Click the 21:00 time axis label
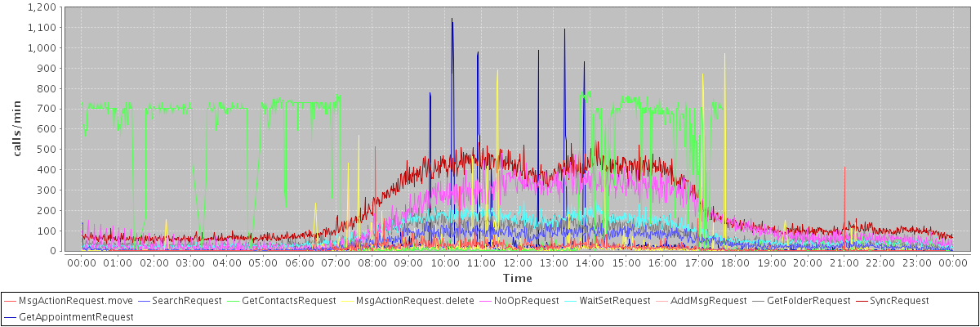Screen dimensions: 980x327 [844, 263]
